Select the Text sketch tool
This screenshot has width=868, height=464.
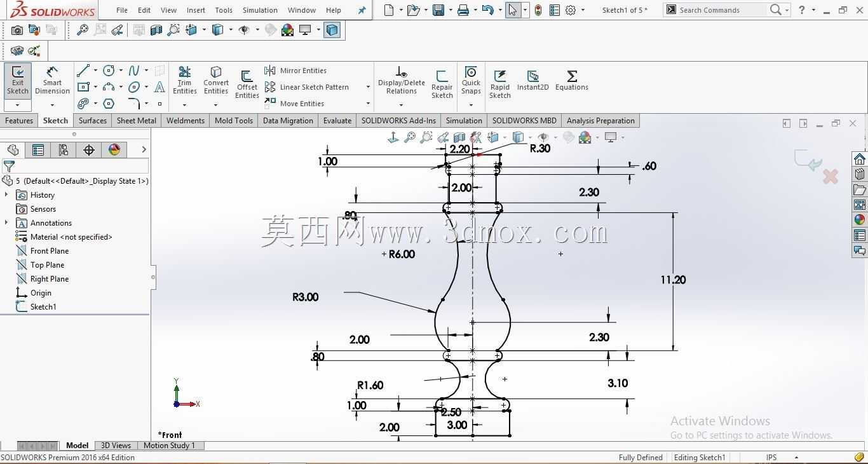click(159, 87)
